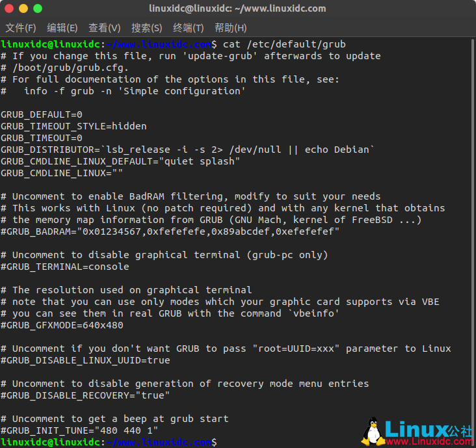Click the line GRUB_DEFAULT=0

point(42,114)
